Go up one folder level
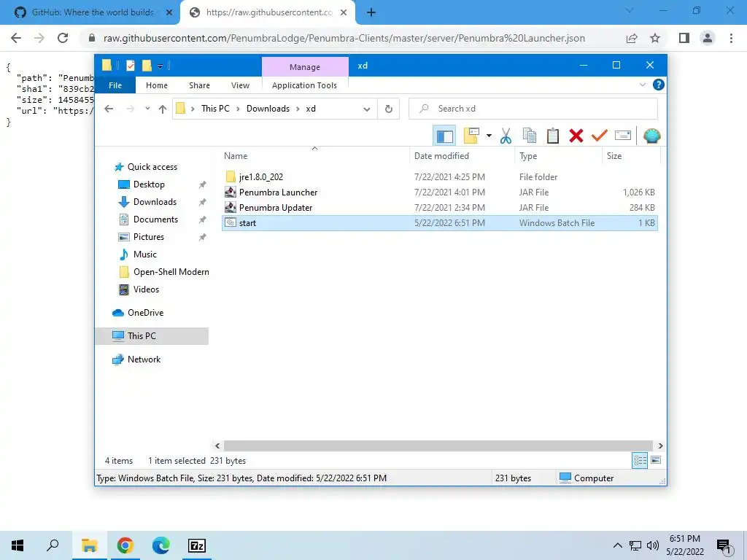 click(163, 109)
